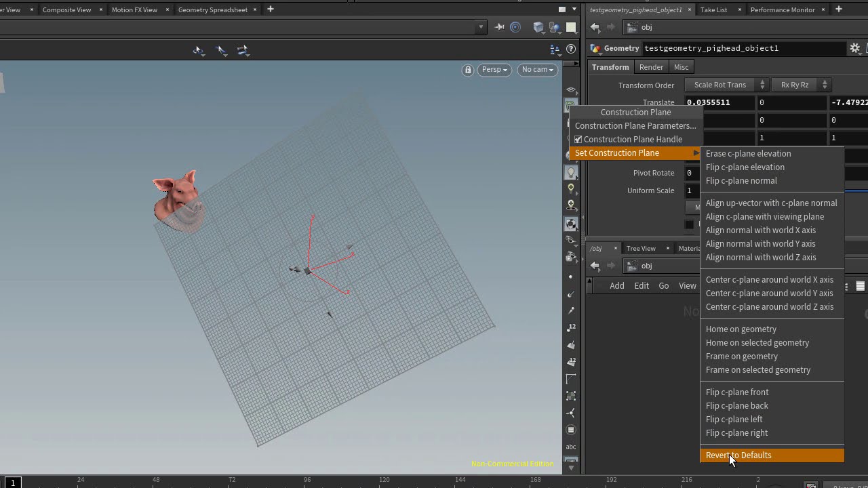The image size is (868, 488).
Task: Click the blue concentric circle icon
Action: tap(515, 27)
